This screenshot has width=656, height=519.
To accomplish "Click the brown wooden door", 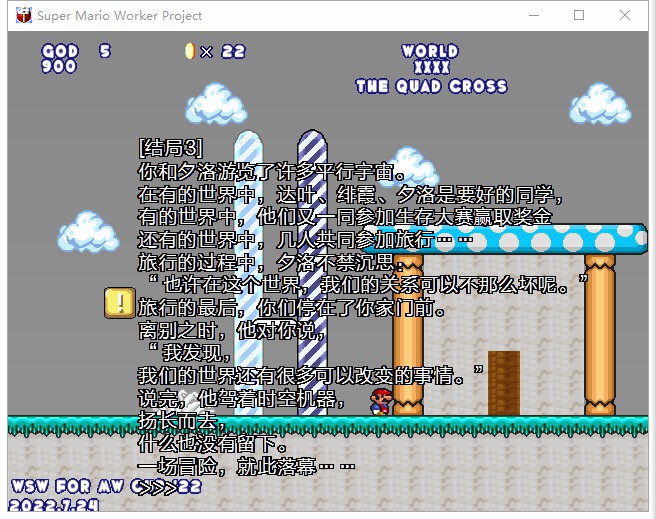I will click(504, 383).
